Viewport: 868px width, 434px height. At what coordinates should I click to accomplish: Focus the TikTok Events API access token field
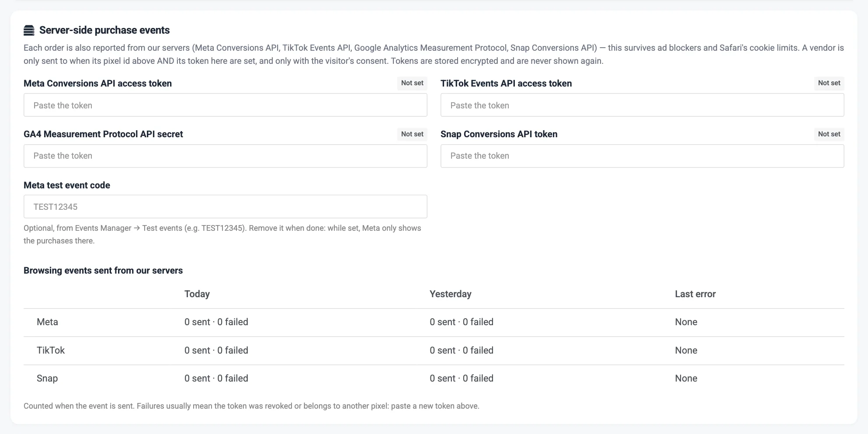(x=642, y=105)
